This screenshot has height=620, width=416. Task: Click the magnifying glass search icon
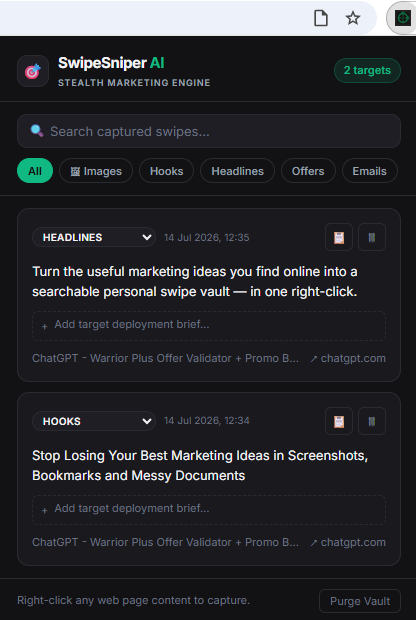click(x=37, y=131)
